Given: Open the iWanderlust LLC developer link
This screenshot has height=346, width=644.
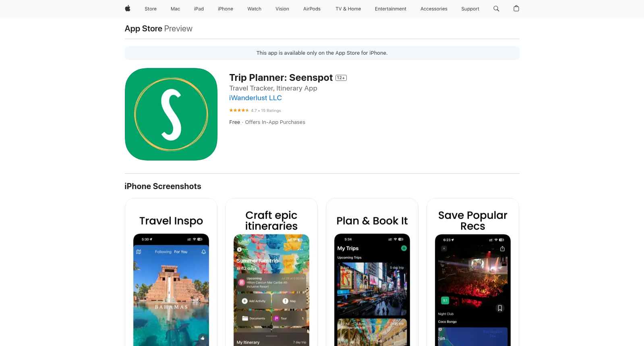Looking at the screenshot, I should pos(255,98).
